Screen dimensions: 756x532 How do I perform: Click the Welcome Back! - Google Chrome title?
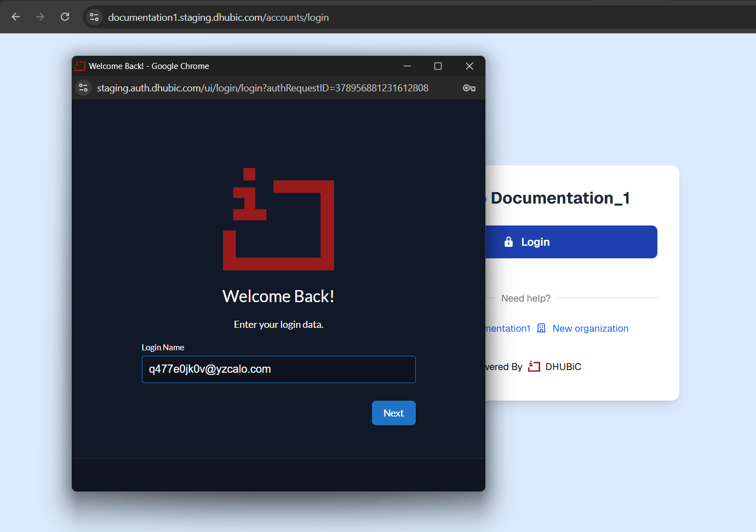(149, 66)
